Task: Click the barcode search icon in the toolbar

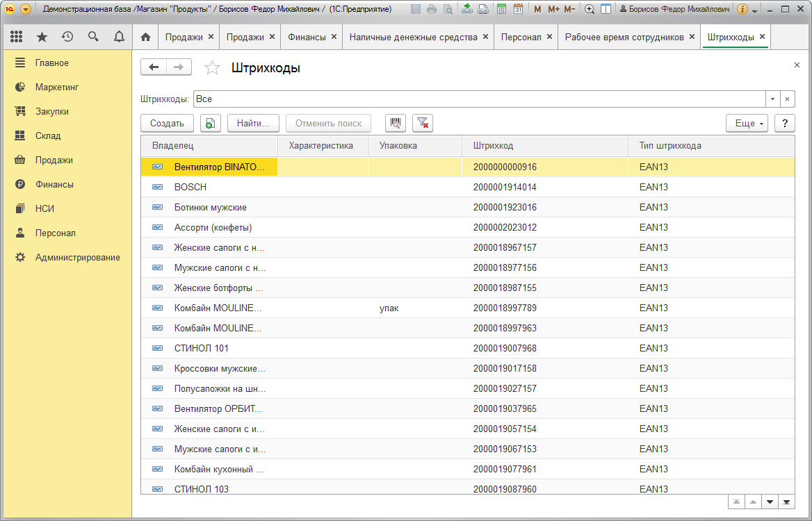Action: pyautogui.click(x=396, y=123)
